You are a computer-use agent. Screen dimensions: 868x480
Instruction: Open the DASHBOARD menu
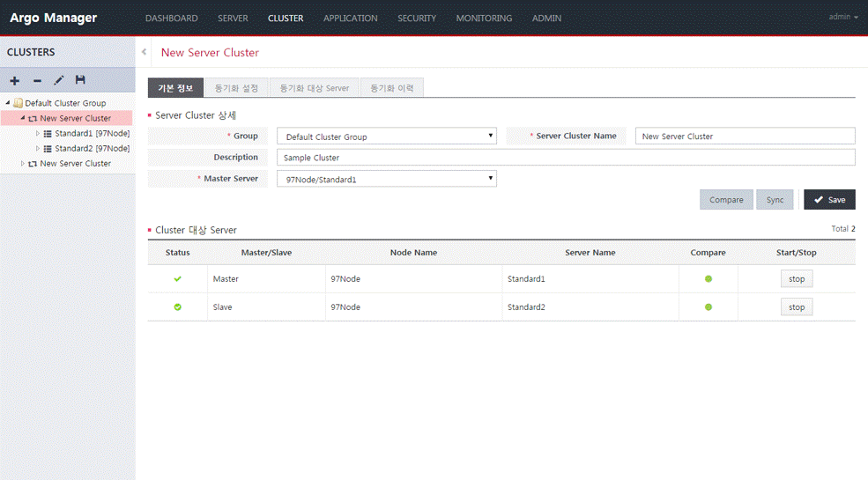click(x=172, y=18)
